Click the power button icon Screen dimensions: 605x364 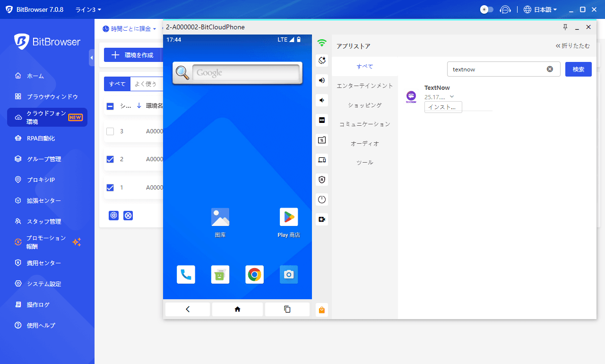click(x=322, y=199)
